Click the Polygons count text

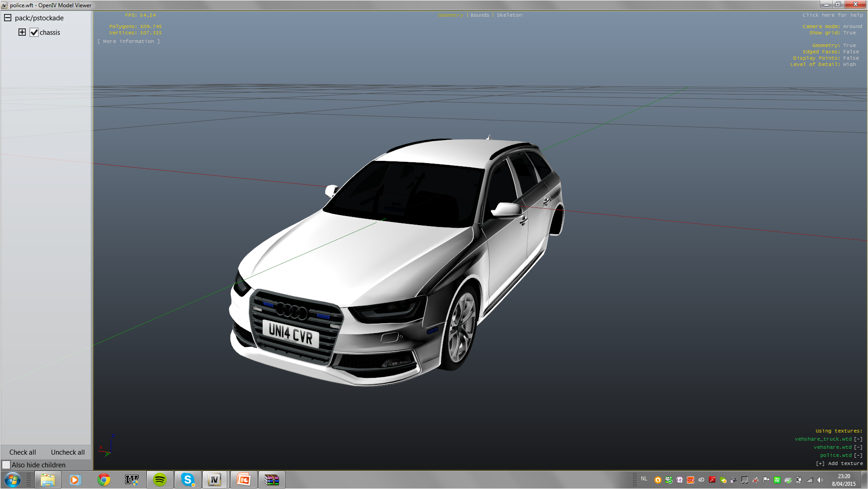click(x=135, y=26)
